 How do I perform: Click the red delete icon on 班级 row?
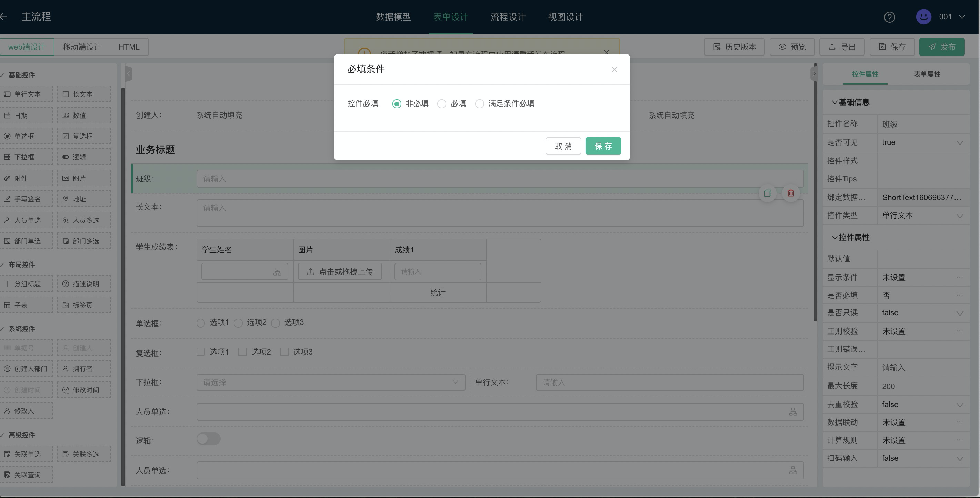coord(791,193)
